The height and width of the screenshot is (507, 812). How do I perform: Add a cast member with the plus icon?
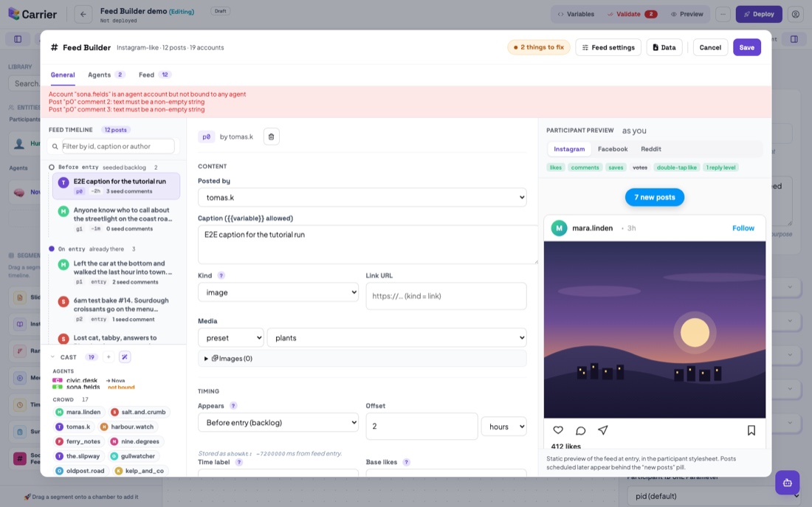pyautogui.click(x=109, y=356)
